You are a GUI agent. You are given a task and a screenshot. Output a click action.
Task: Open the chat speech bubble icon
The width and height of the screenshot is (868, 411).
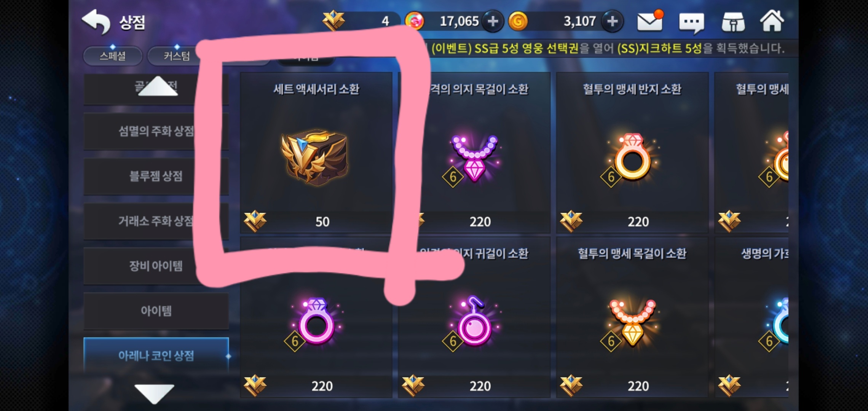691,23
